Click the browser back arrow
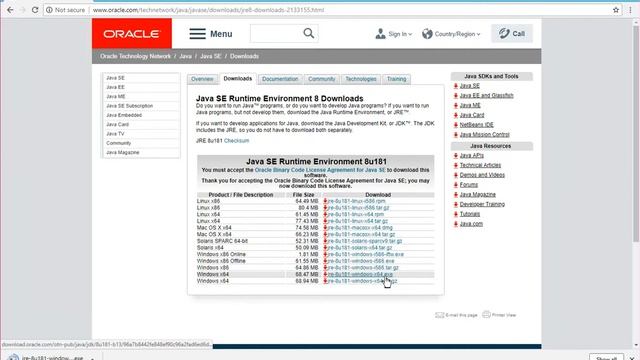Screen dimensions: 640x360 10,10
